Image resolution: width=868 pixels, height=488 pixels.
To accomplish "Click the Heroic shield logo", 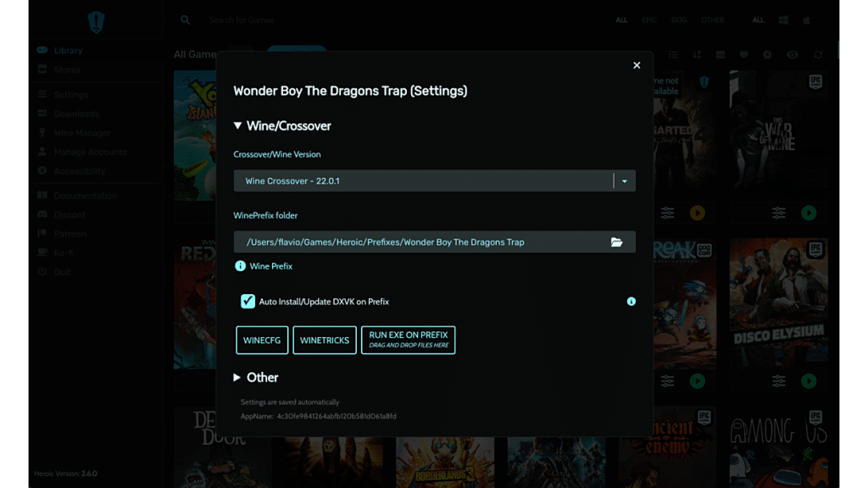I will tap(97, 22).
